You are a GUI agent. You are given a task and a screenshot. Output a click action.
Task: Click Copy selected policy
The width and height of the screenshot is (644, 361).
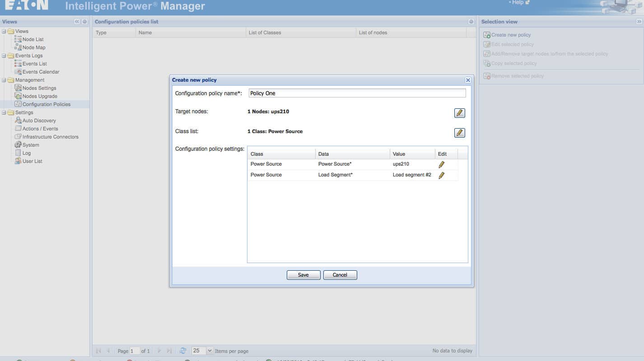(514, 63)
